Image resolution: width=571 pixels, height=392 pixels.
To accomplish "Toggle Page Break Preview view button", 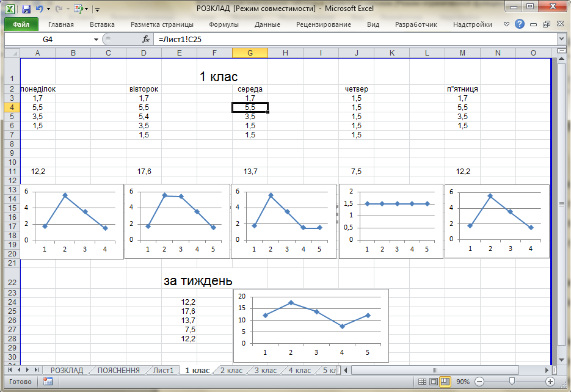I will pos(445,382).
